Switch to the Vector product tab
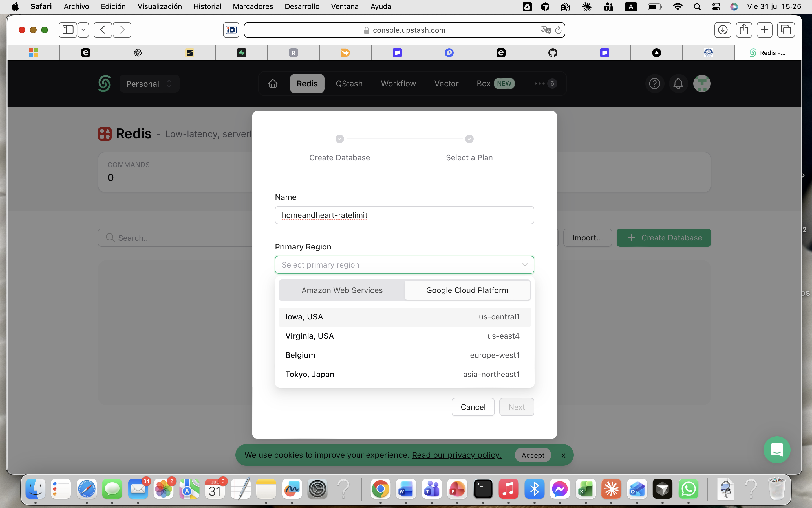 point(446,84)
